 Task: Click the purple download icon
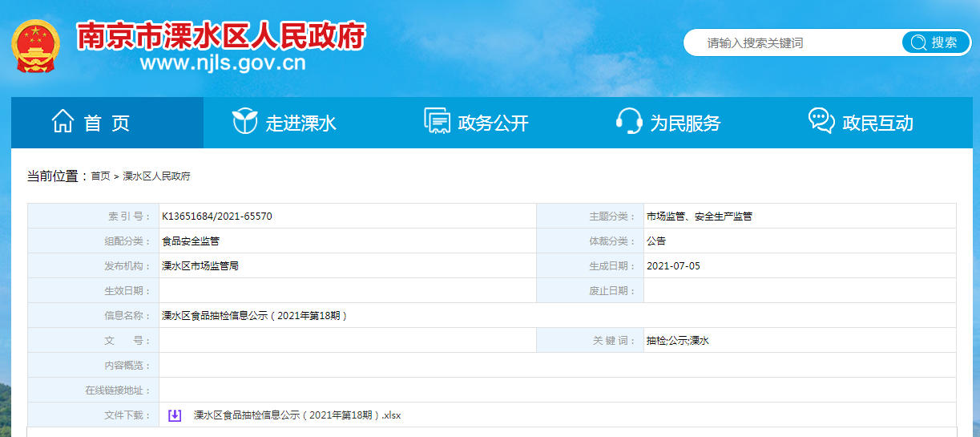pyautogui.click(x=175, y=415)
